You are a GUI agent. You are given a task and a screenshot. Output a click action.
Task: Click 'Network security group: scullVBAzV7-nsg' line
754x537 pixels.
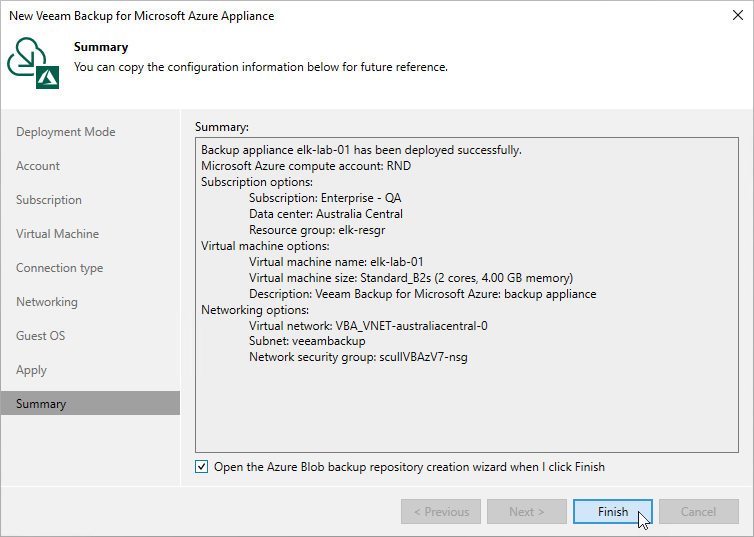point(358,357)
